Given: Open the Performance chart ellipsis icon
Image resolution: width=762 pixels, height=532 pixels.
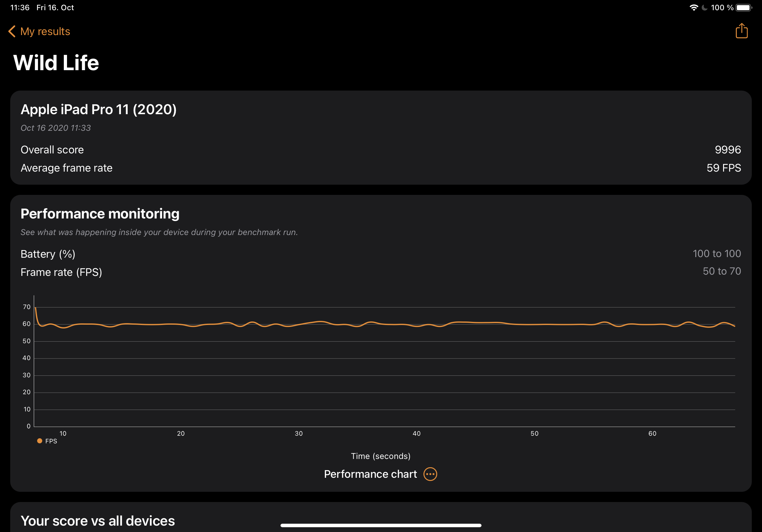Looking at the screenshot, I should point(430,474).
